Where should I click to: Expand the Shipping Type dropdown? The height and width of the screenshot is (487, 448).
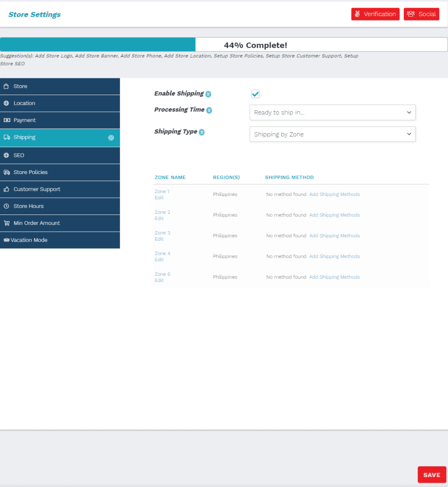tap(332, 134)
